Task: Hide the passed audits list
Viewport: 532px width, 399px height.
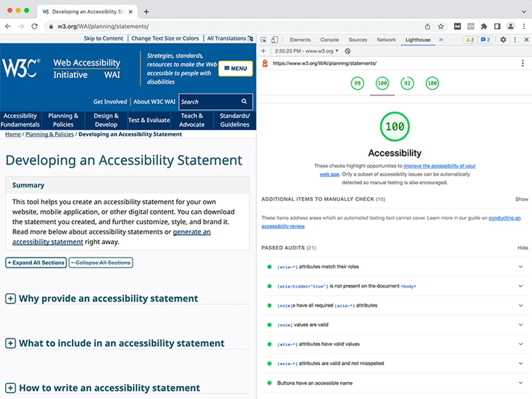Action: (523, 248)
